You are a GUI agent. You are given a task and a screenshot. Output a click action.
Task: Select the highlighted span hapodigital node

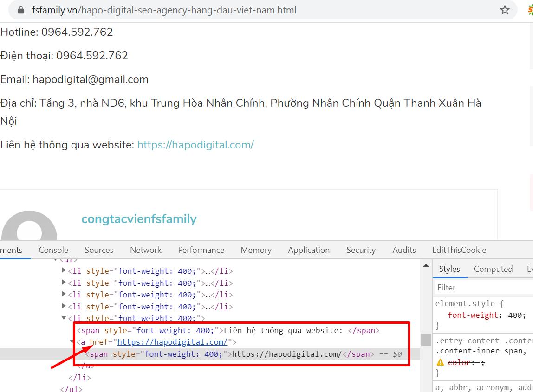click(x=243, y=354)
